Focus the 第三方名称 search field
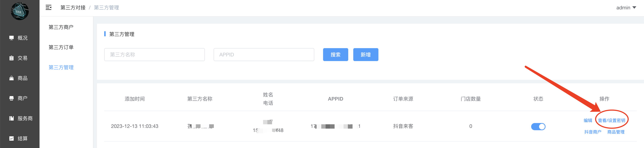Viewport: 644px width, 148px height. (154, 54)
